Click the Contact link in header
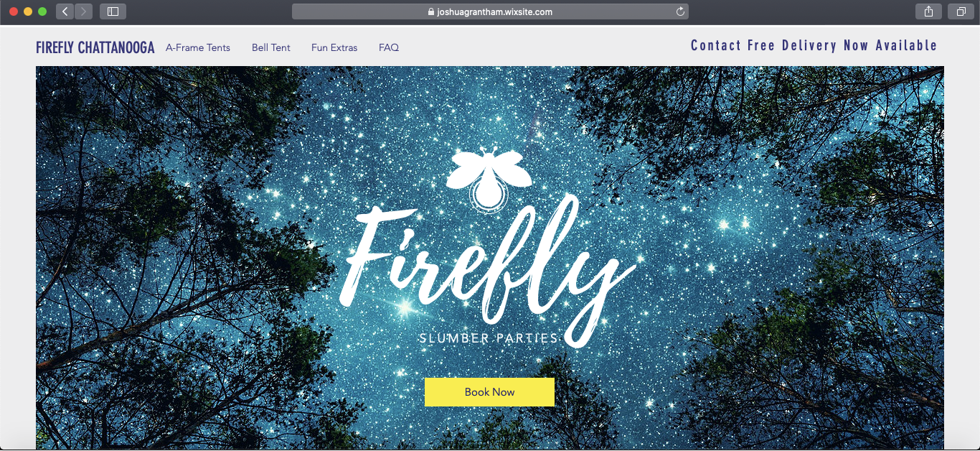Image resolution: width=980 pixels, height=451 pixels. (716, 45)
